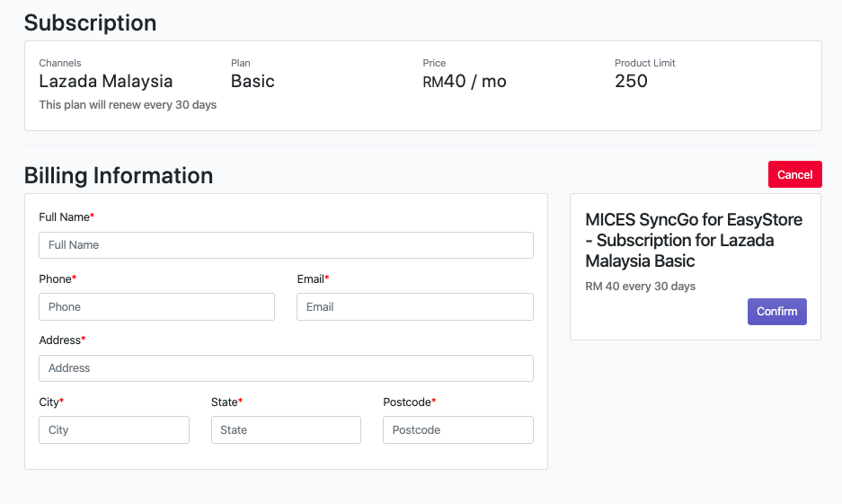Click the Full Name field label

pyautogui.click(x=65, y=217)
